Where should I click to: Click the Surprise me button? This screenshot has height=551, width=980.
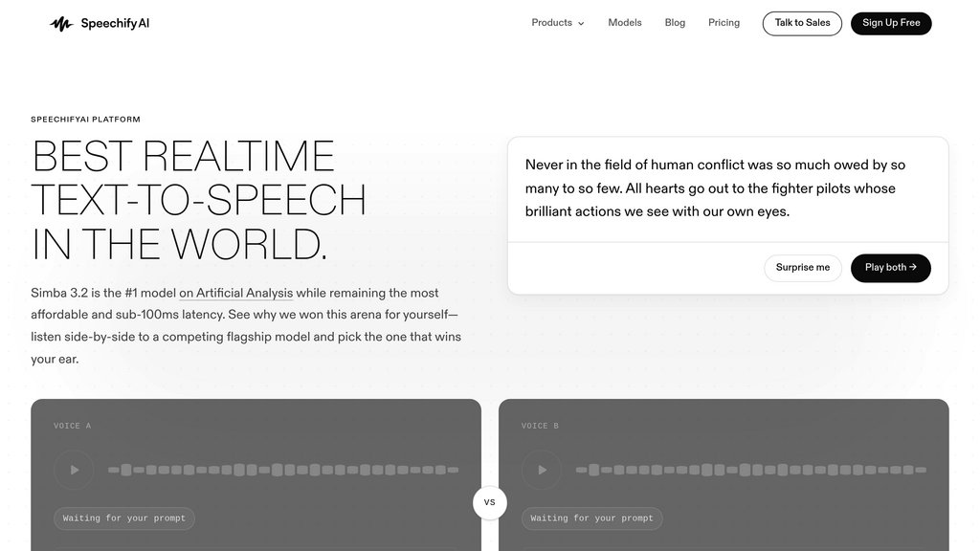[803, 268]
